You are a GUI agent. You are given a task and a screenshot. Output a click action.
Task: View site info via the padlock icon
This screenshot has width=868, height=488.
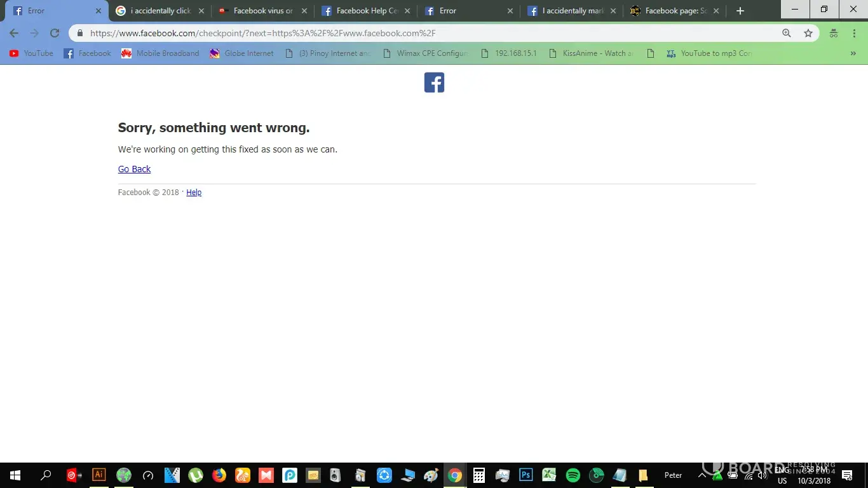coord(80,34)
